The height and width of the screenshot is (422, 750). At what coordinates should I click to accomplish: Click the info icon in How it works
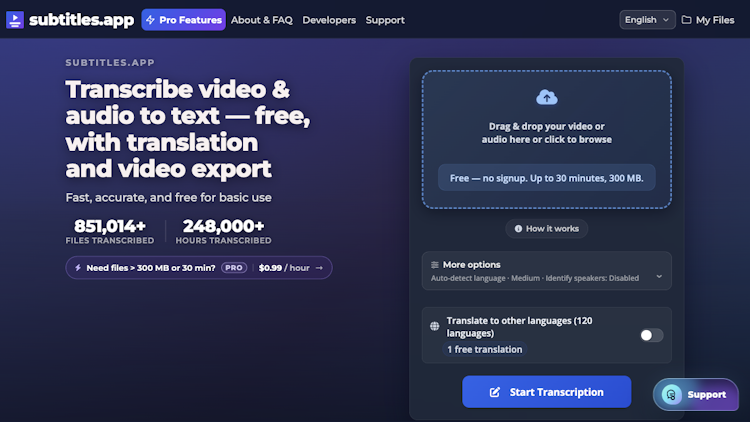click(x=518, y=229)
